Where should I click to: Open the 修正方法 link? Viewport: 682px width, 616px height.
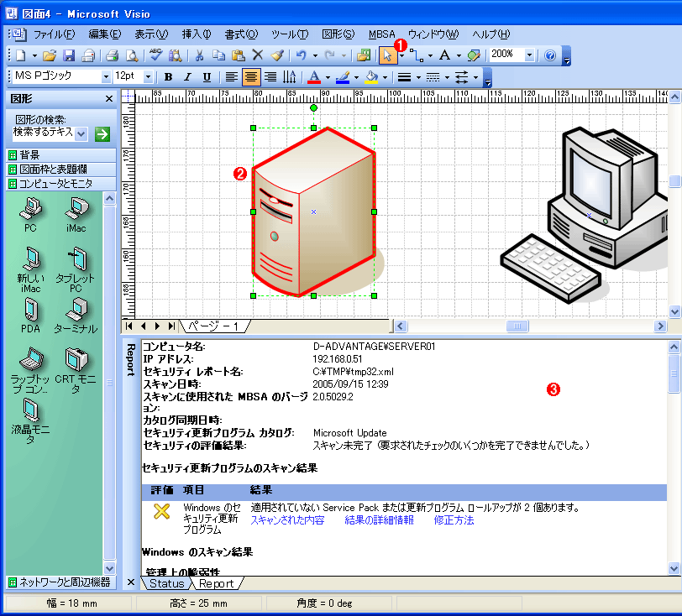click(x=454, y=520)
